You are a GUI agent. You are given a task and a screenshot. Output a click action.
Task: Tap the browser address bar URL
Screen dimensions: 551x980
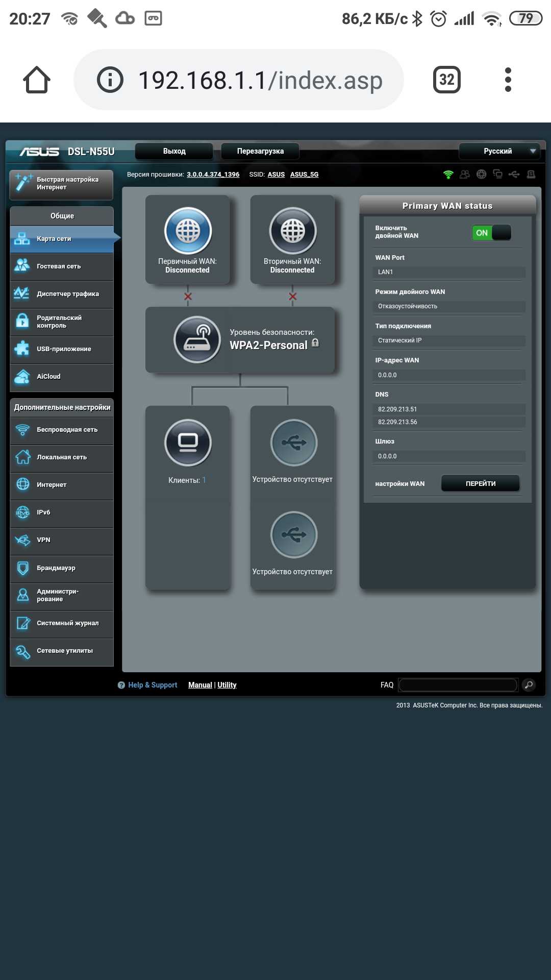(x=260, y=80)
